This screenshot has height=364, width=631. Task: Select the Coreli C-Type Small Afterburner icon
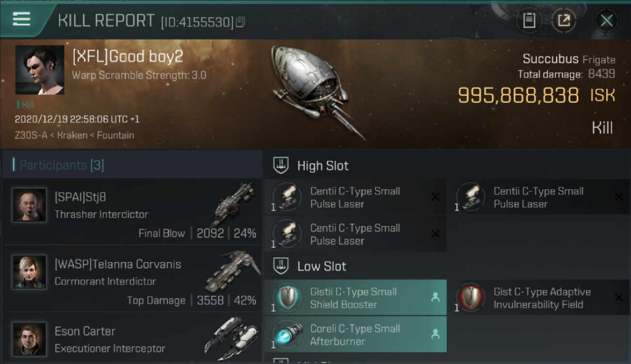(x=287, y=334)
